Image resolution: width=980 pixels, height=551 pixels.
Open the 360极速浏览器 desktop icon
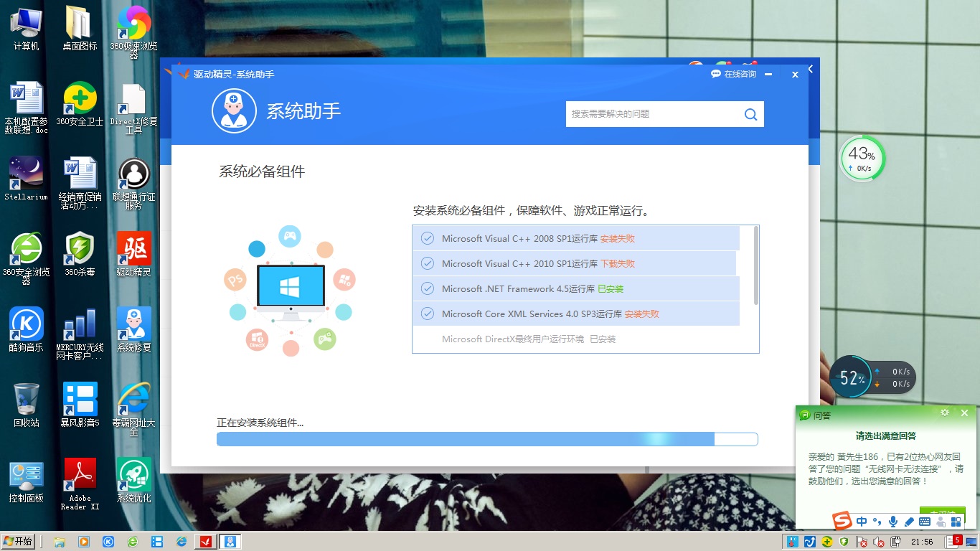(x=134, y=32)
